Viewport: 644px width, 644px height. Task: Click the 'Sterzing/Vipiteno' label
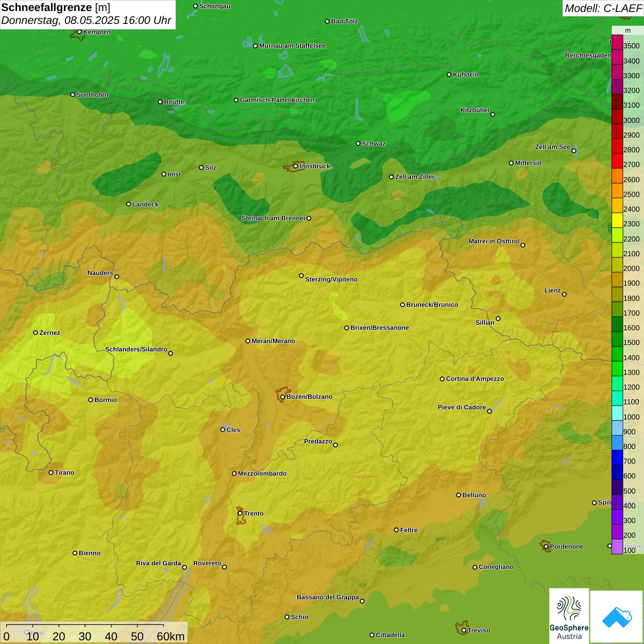coord(331,279)
